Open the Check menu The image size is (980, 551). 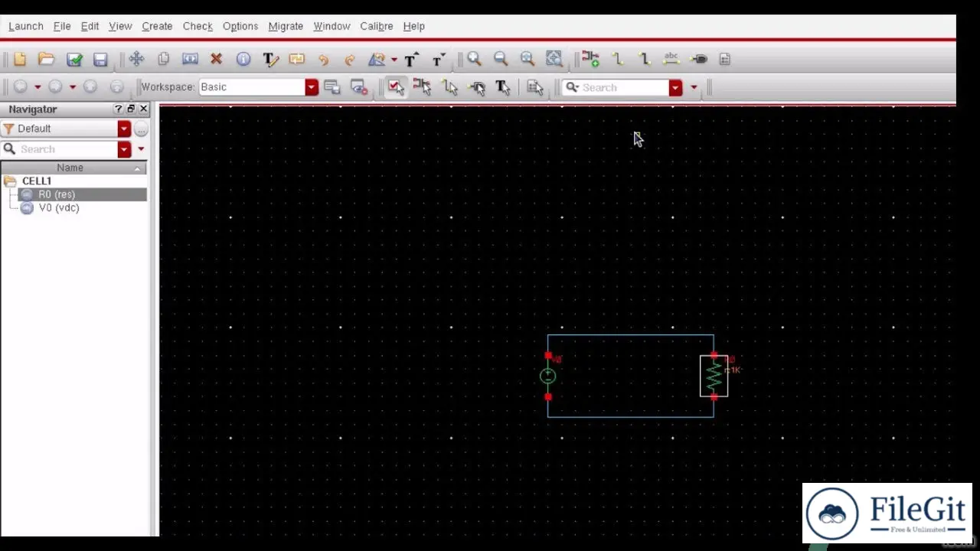198,26
